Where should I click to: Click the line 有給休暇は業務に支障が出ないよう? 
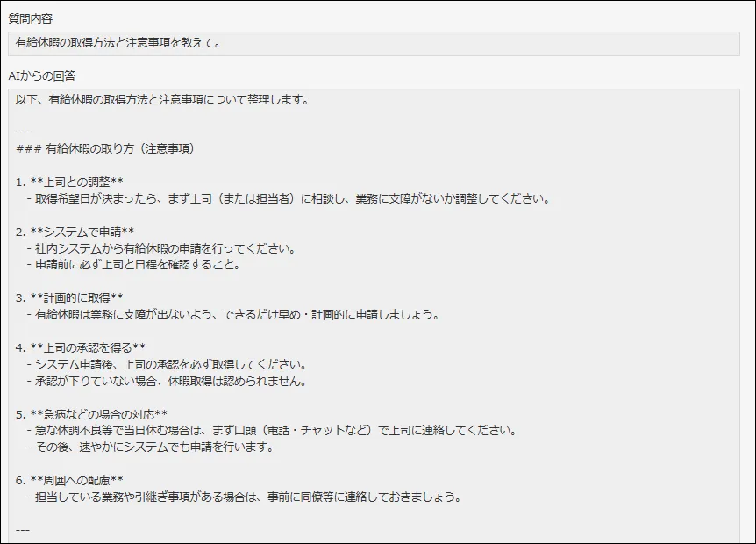pyautogui.click(x=233, y=315)
